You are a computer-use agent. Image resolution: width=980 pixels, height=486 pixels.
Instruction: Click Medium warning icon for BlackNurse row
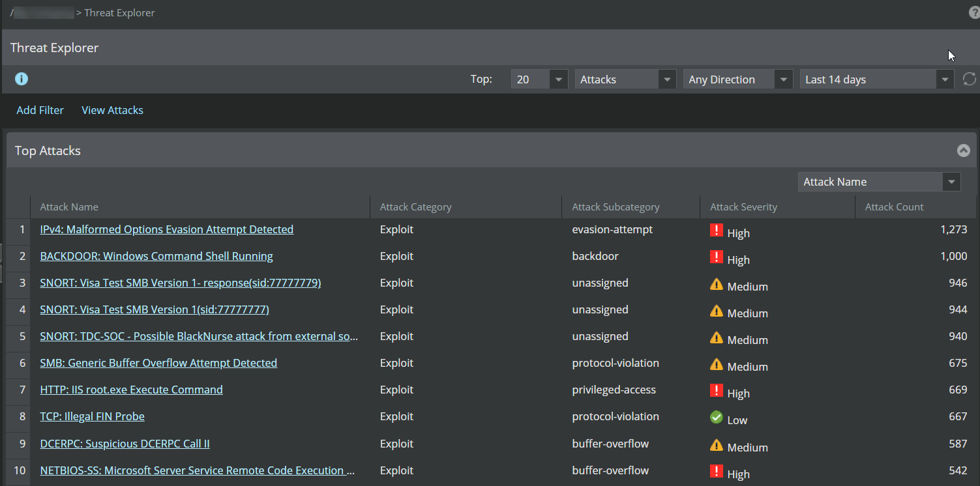pos(717,337)
